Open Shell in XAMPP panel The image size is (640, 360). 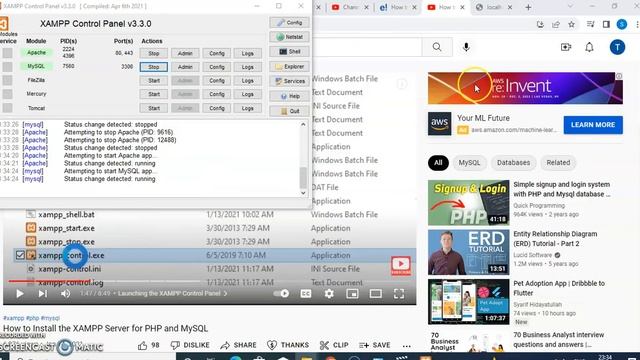[289, 51]
